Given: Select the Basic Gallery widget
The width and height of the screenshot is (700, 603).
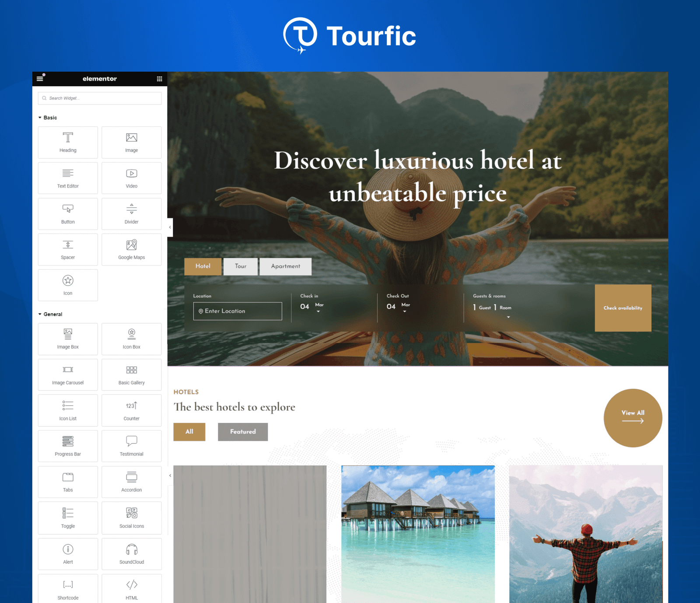Looking at the screenshot, I should pyautogui.click(x=132, y=375).
